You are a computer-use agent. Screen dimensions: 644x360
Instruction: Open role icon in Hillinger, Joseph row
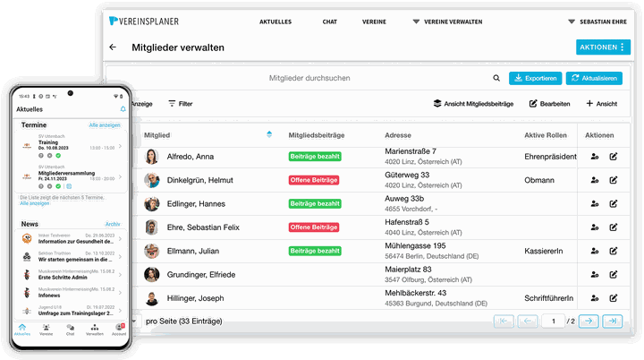coord(594,297)
